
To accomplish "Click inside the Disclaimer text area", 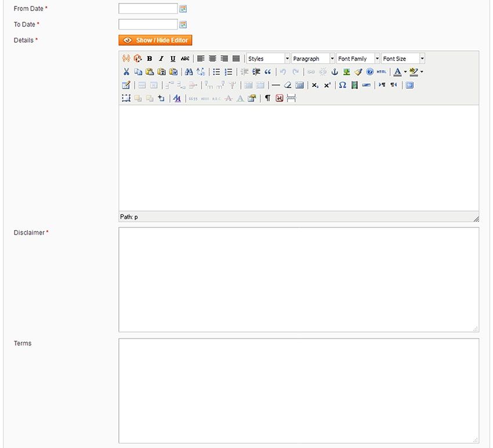I will tap(299, 279).
